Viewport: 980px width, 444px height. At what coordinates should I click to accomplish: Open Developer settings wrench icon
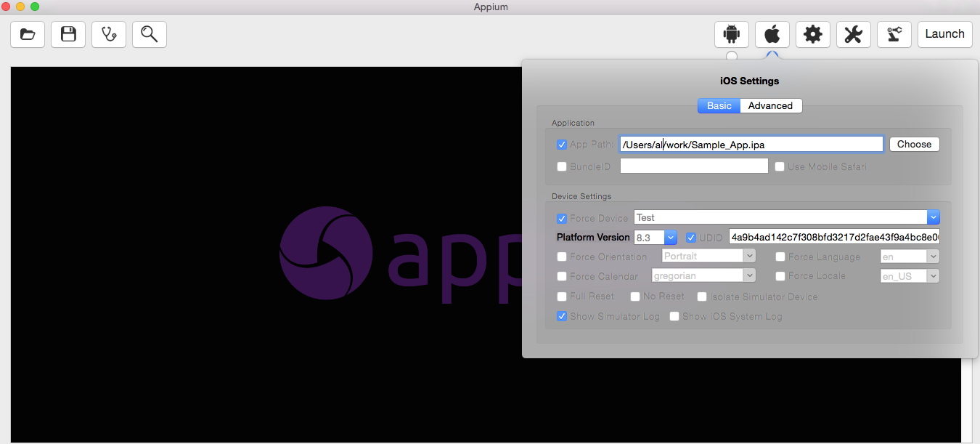(854, 34)
